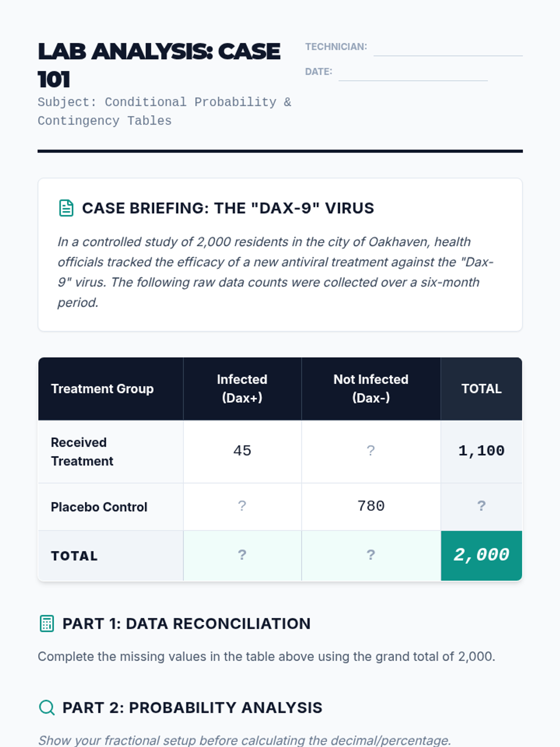This screenshot has height=747, width=560.
Task: Click the 1,100 row total cell
Action: tap(481, 451)
